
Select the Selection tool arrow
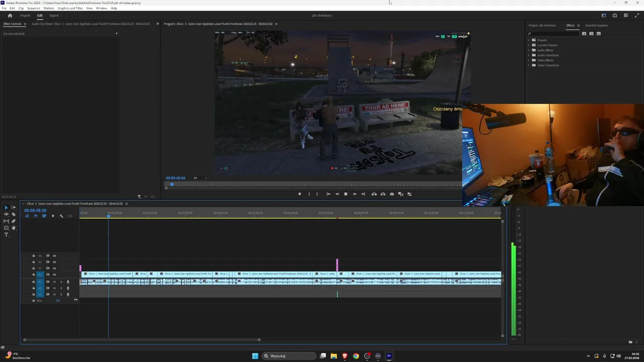7,208
